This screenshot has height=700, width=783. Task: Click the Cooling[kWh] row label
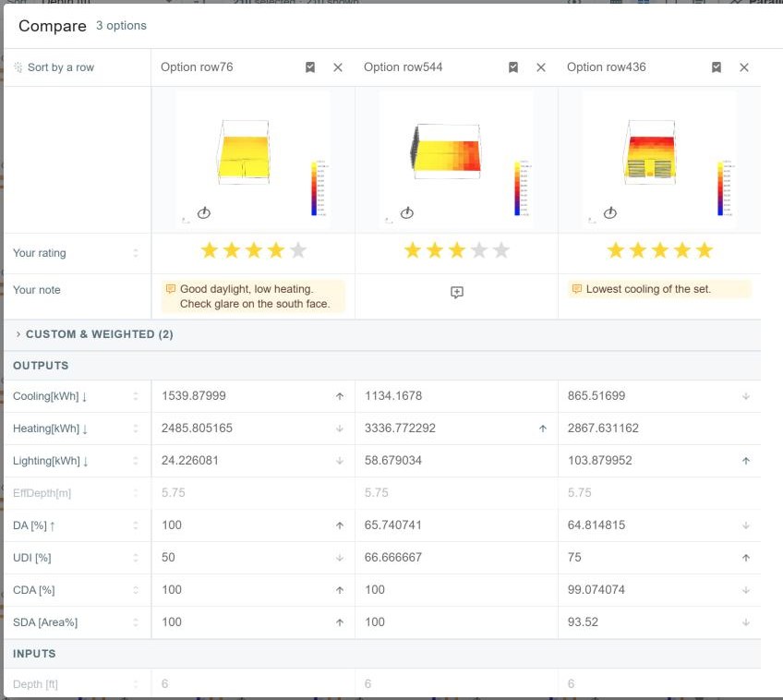point(50,396)
